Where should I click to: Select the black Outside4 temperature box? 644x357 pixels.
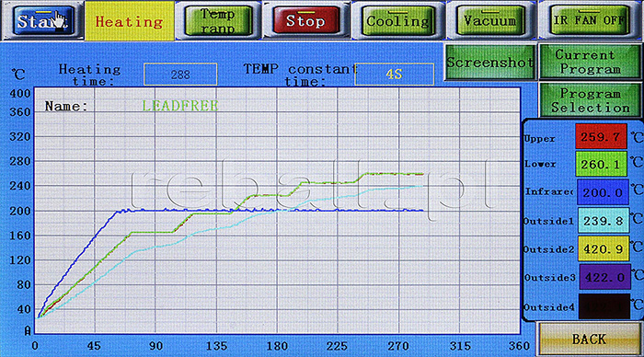pos(604,306)
